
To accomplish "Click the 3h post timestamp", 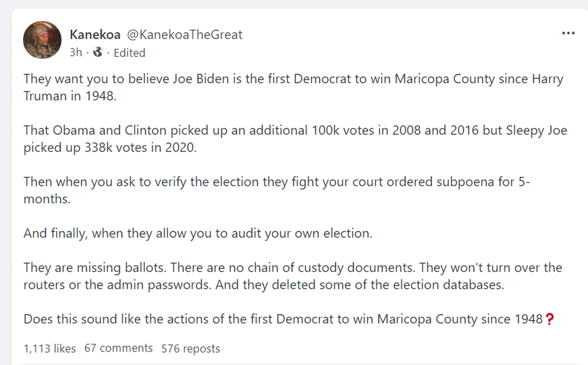I will coord(76,52).
